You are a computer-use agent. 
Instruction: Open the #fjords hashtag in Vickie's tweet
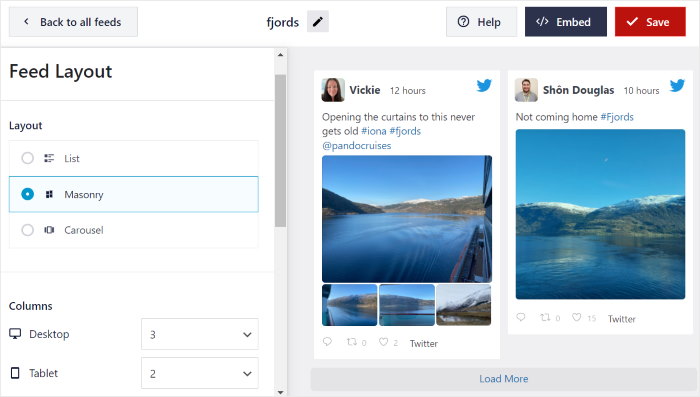click(405, 131)
